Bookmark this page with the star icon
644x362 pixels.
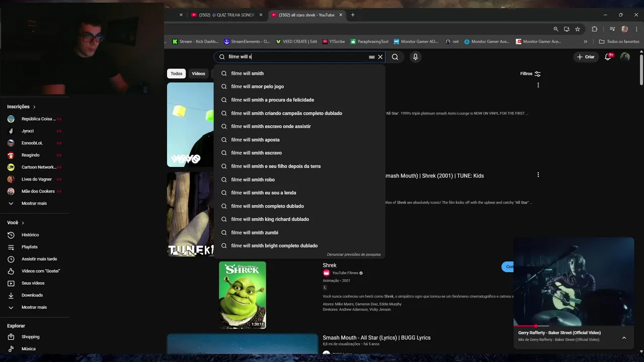coord(578,29)
